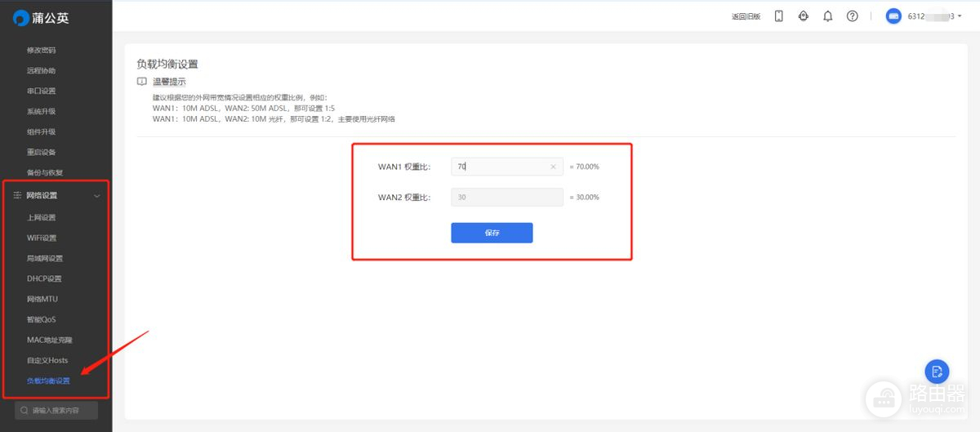Open WiFi设置 page
The image size is (980, 432).
(42, 238)
